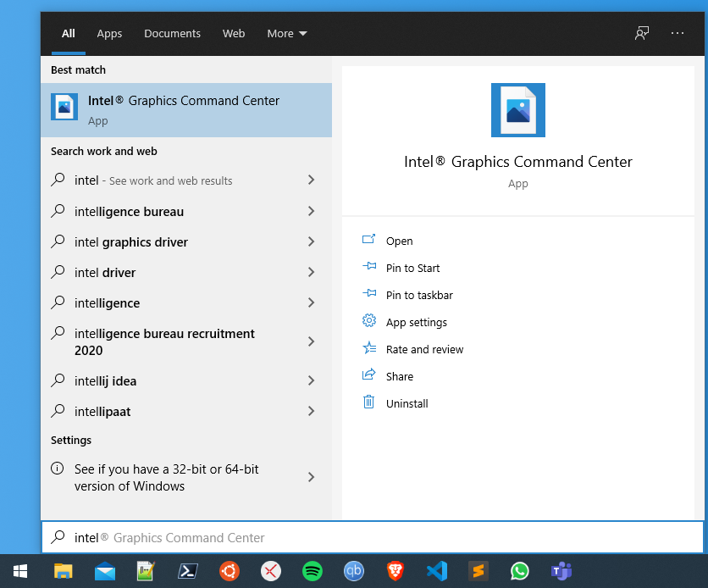Open Sublime Text from taskbar

click(x=478, y=571)
